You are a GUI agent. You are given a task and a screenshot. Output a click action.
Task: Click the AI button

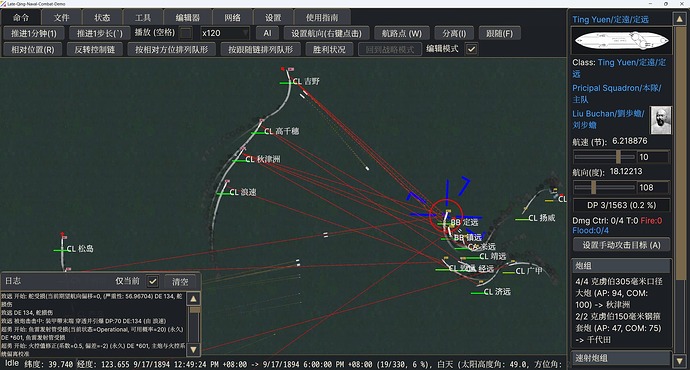coord(268,33)
